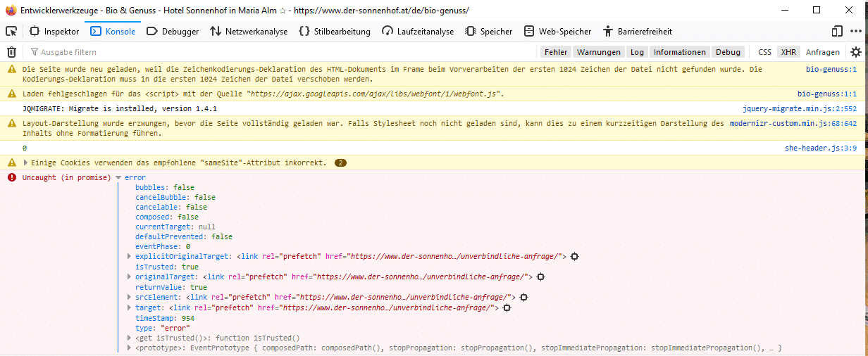Toggle the Informationen log filter
Screen dimensions: 868x356
[x=679, y=52]
